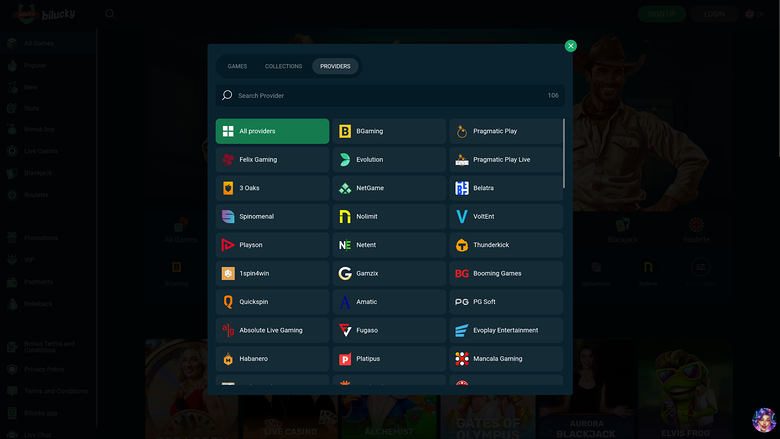Select the BGaming provider icon
Screen dimensions: 780x439
(345, 131)
